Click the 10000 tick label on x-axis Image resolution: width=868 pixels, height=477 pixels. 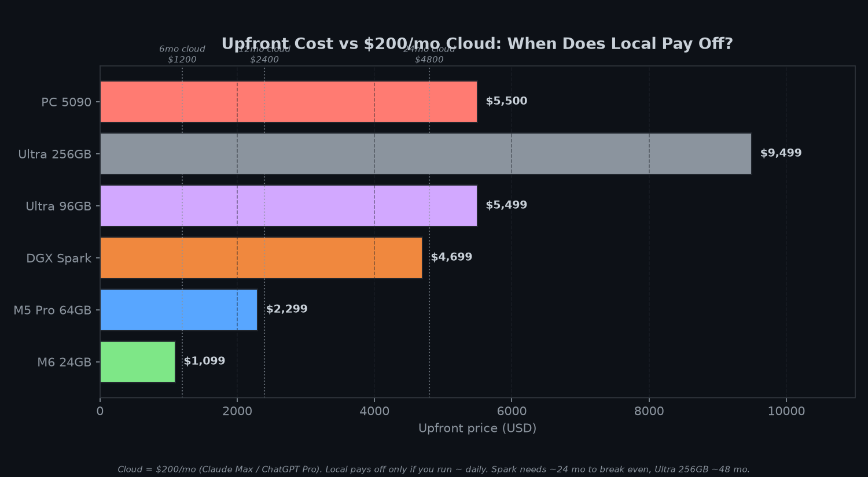click(786, 411)
